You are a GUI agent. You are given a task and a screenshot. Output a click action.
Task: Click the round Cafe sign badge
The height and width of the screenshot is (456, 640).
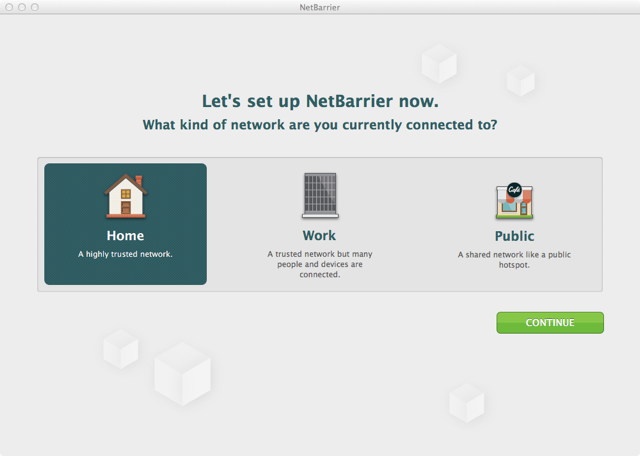pos(514,189)
